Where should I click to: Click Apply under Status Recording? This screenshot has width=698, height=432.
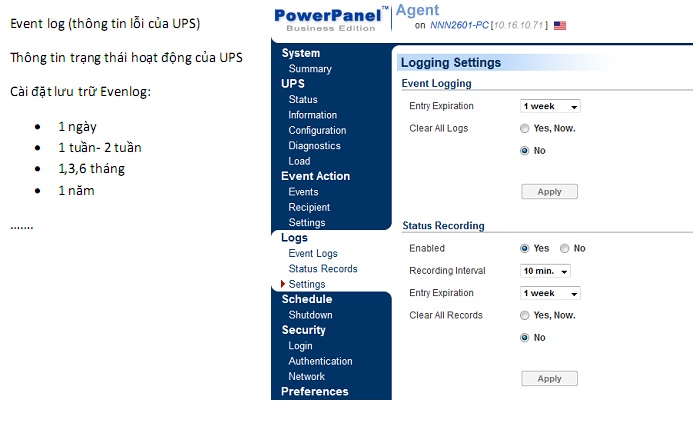(x=549, y=379)
